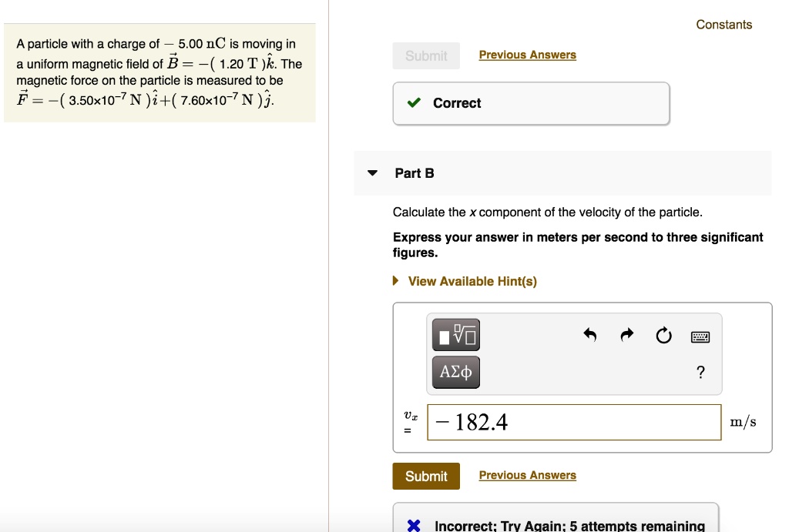
Task: Open Previous Answers below the answer box
Action: pos(527,476)
